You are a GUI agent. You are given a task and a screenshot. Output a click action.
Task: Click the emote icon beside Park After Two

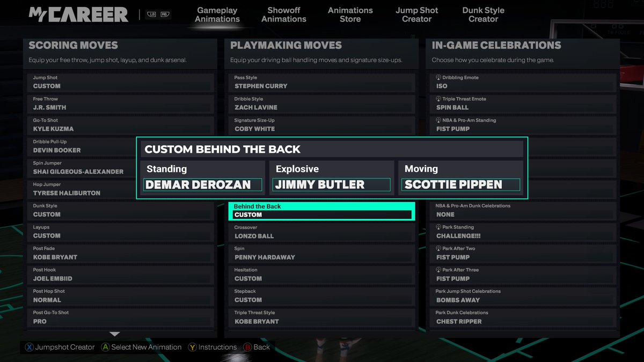[x=438, y=249]
